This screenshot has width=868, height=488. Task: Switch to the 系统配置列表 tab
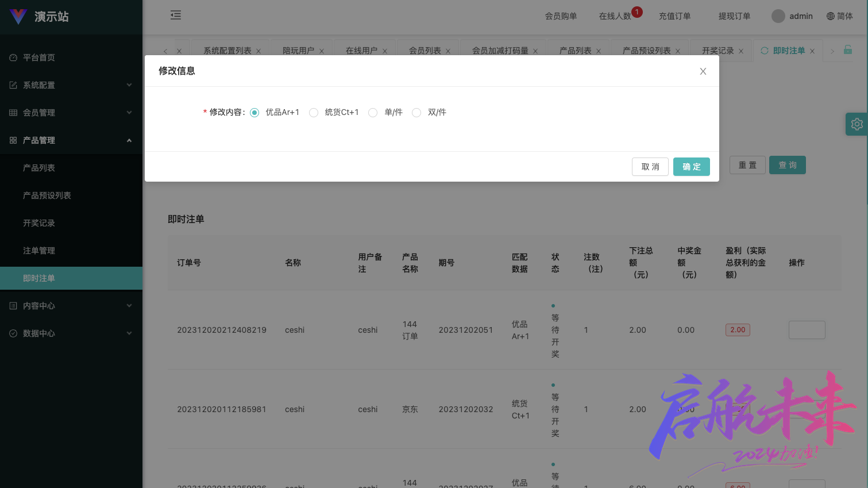click(227, 51)
